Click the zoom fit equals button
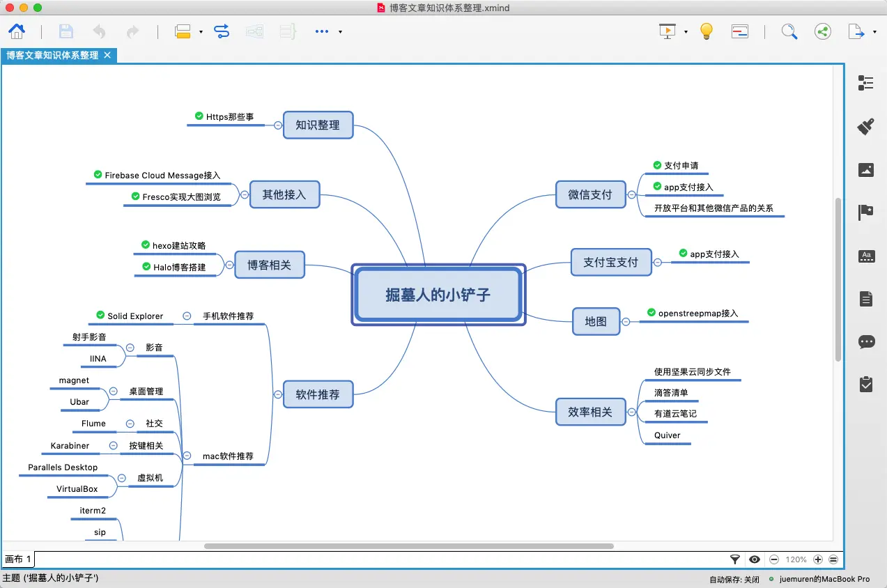The height and width of the screenshot is (588, 887). coord(833,559)
